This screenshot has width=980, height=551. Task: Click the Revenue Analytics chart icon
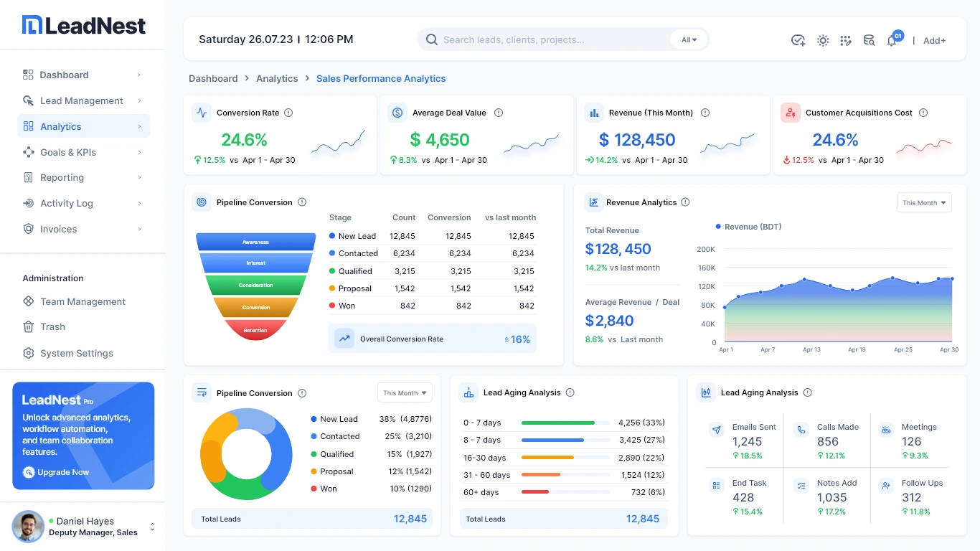point(593,202)
